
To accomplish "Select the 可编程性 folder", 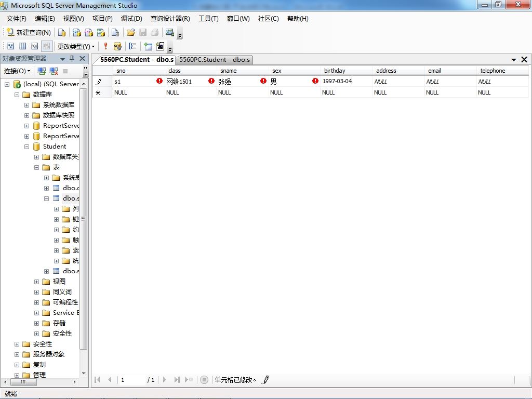I will pyautogui.click(x=65, y=302).
